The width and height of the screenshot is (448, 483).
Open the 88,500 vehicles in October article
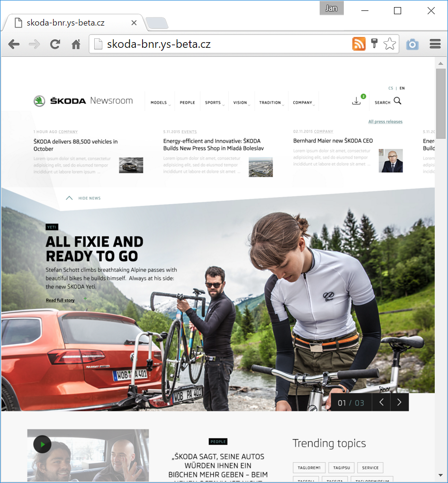click(x=75, y=145)
